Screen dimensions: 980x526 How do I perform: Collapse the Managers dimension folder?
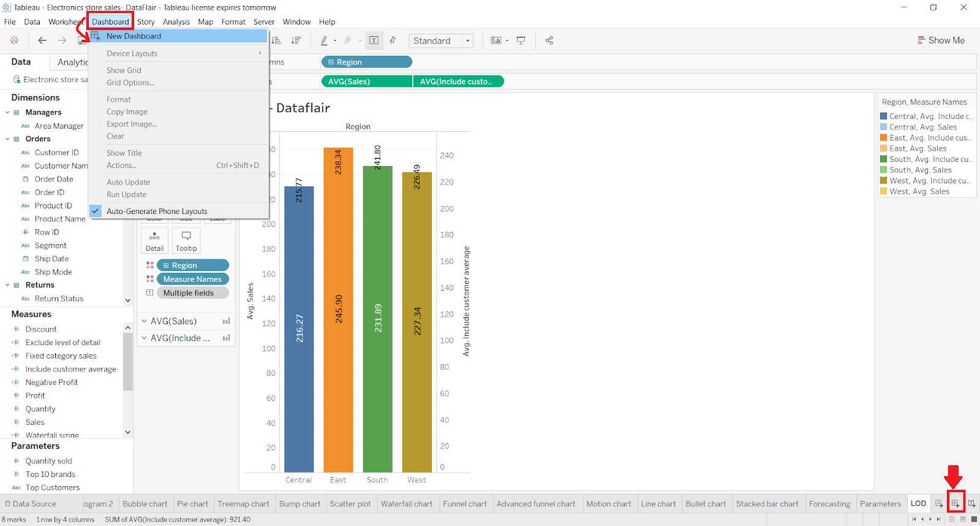(x=7, y=112)
